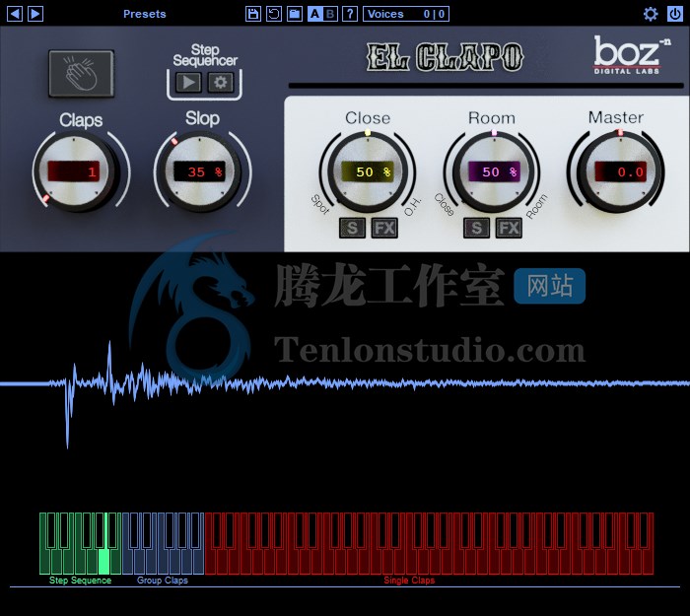Image resolution: width=690 pixels, height=616 pixels.
Task: Save the preset with the floppy disk icon
Action: click(253, 14)
